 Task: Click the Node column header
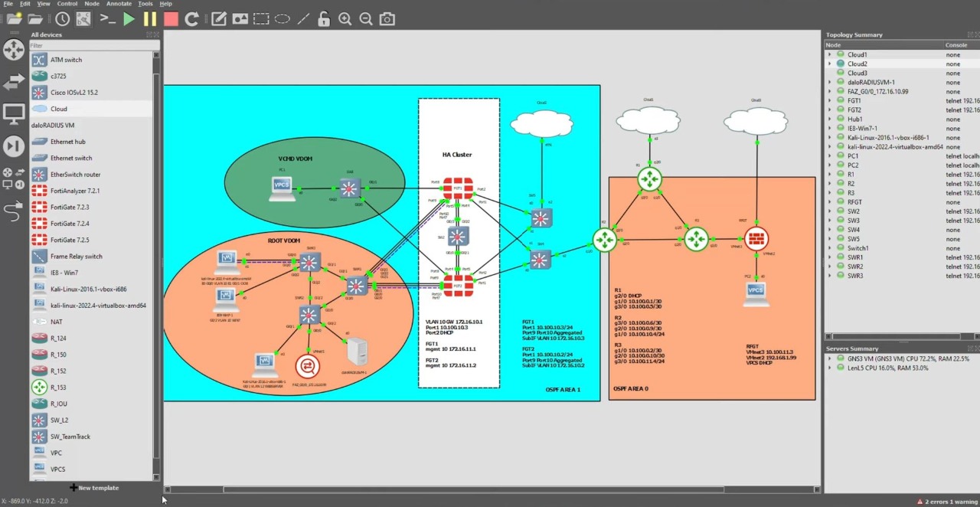(884, 45)
